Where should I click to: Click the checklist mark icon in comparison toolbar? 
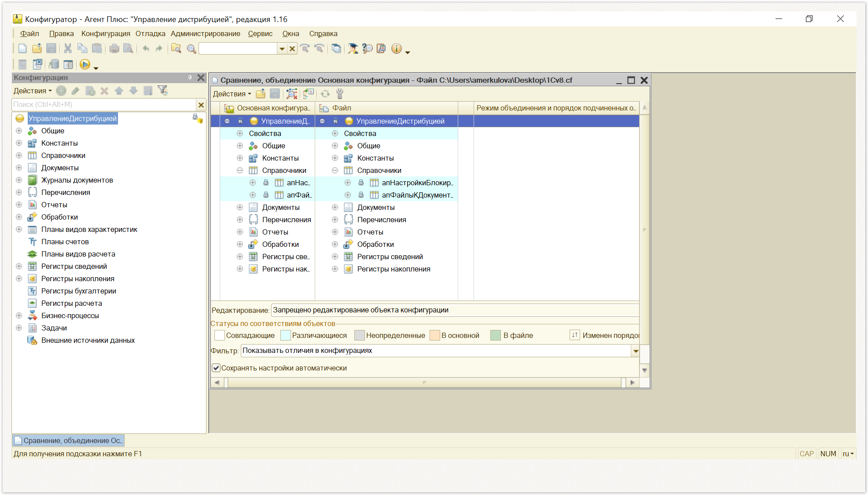pos(309,94)
